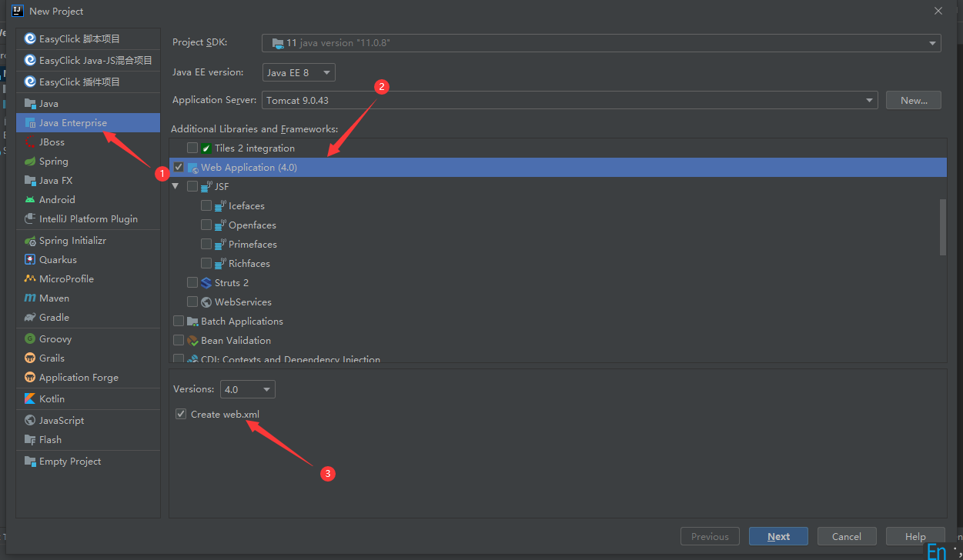Click the Spring leaf icon

coord(30,162)
